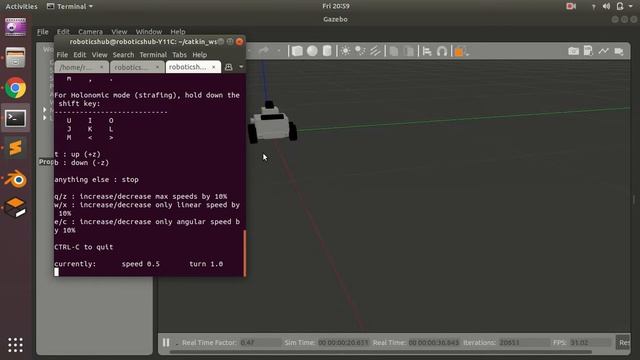Toggle the orange view angle tool

tap(459, 51)
